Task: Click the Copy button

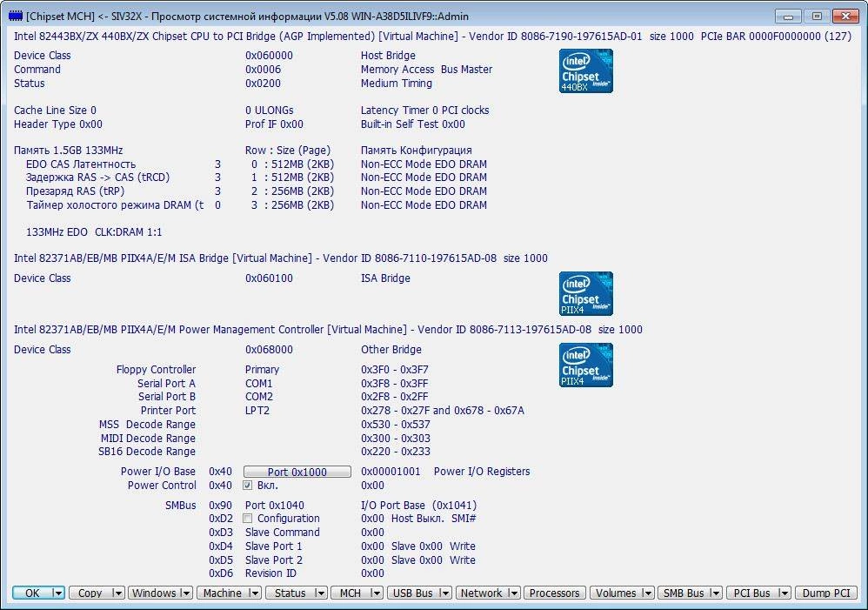Action: 90,593
